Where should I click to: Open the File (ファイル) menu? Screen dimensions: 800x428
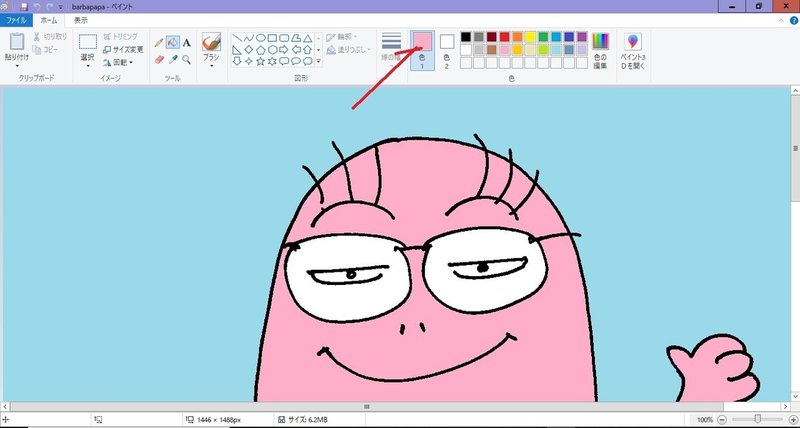coord(17,20)
